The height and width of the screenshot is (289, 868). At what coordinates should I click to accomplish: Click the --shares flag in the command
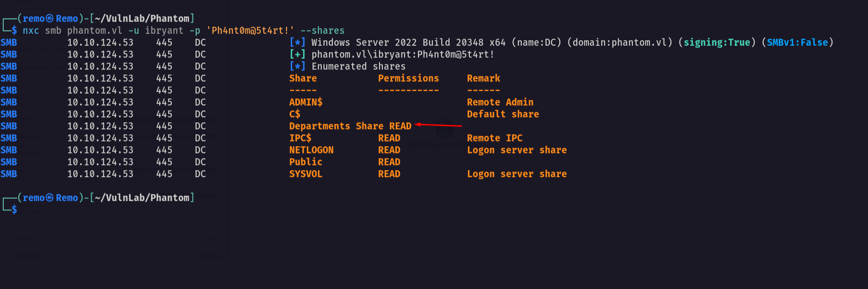[323, 31]
